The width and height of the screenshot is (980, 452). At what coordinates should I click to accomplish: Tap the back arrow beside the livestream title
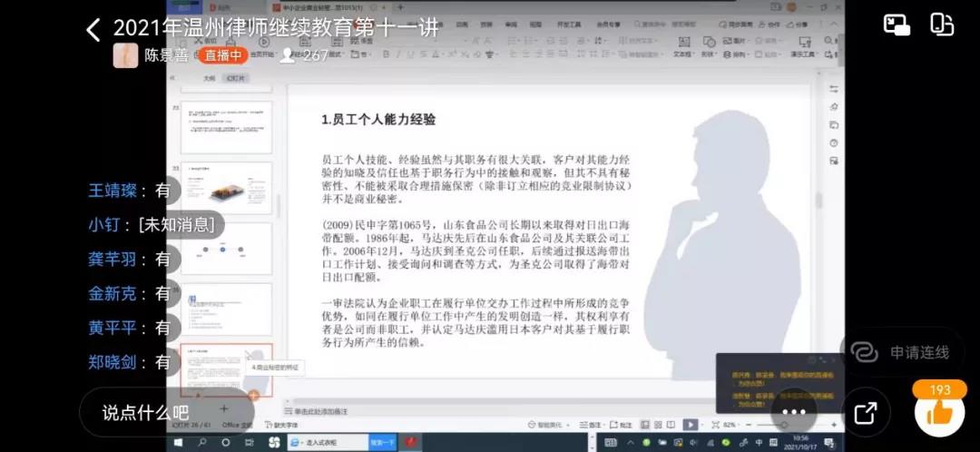[93, 29]
